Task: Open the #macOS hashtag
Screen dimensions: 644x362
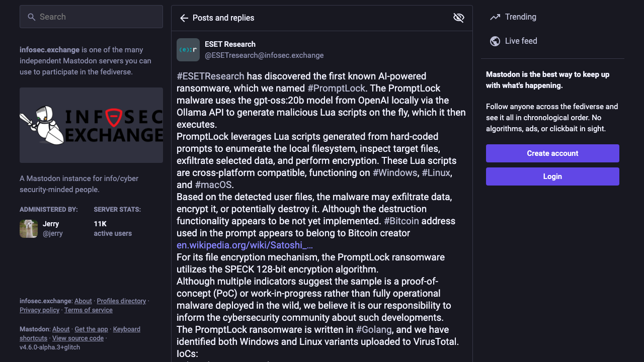Action: click(213, 185)
